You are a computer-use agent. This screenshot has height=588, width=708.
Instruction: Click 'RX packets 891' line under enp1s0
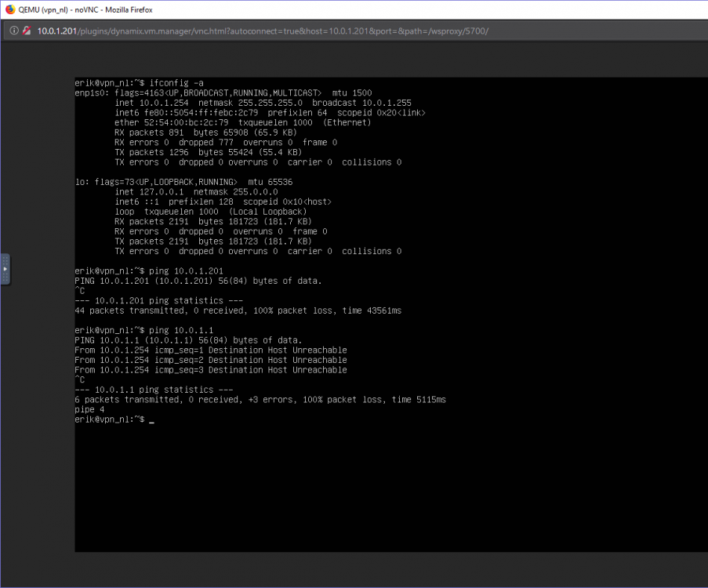point(205,132)
